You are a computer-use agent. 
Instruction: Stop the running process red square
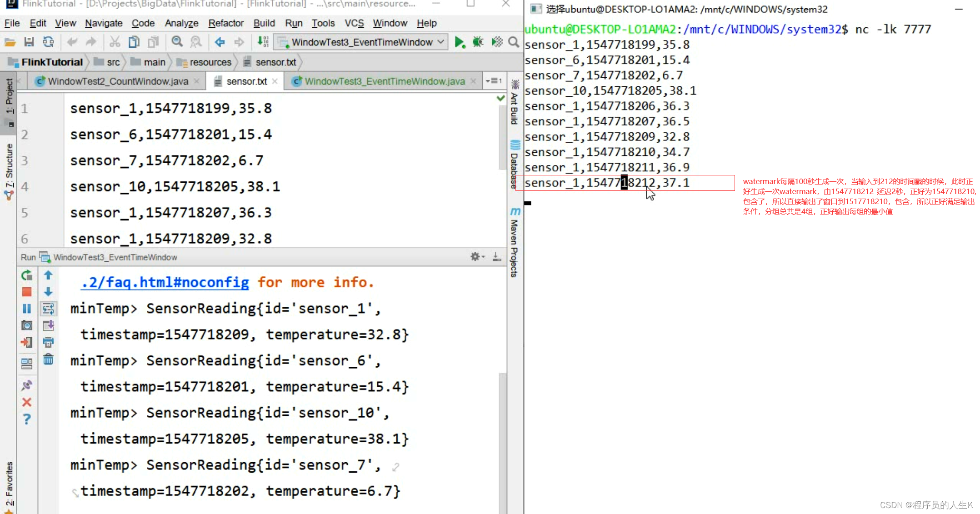tap(27, 292)
